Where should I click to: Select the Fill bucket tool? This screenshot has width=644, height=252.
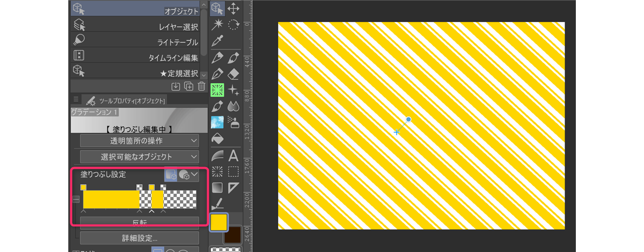pos(217,139)
